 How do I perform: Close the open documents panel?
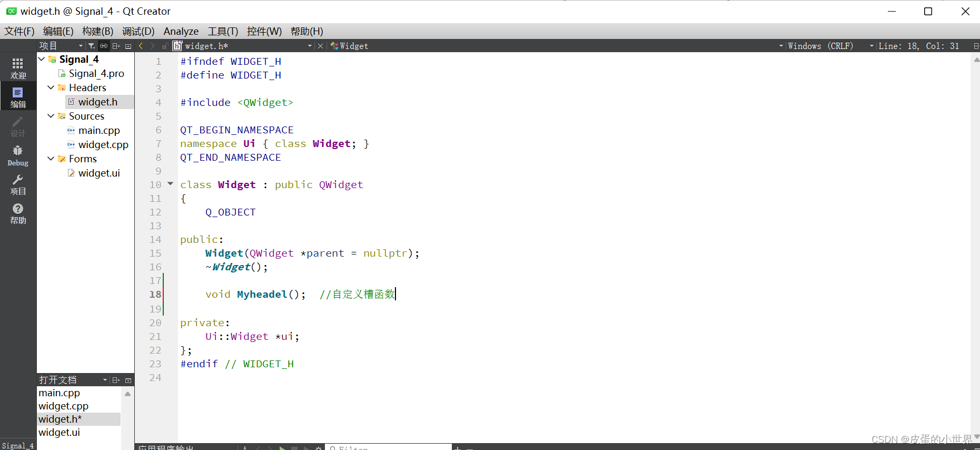coord(128,380)
